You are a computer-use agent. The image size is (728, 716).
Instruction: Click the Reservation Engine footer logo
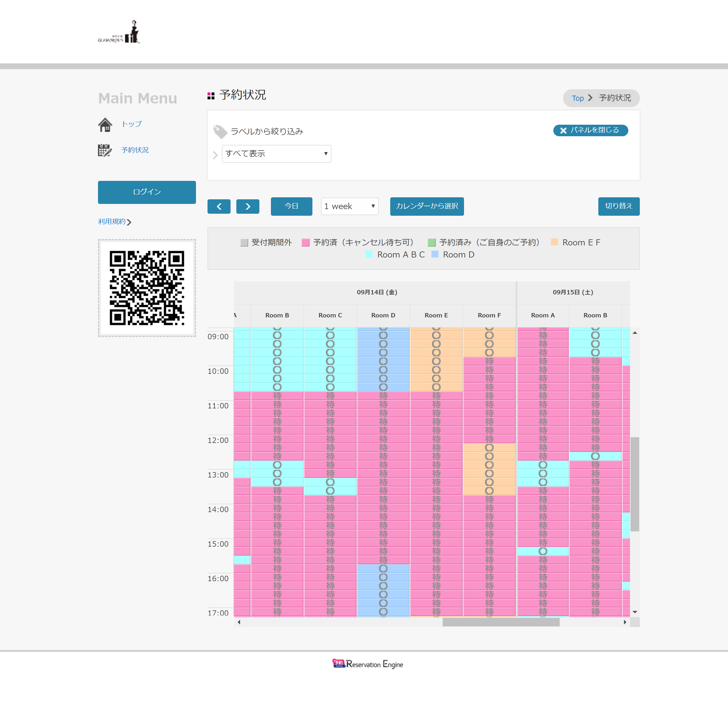click(x=367, y=664)
